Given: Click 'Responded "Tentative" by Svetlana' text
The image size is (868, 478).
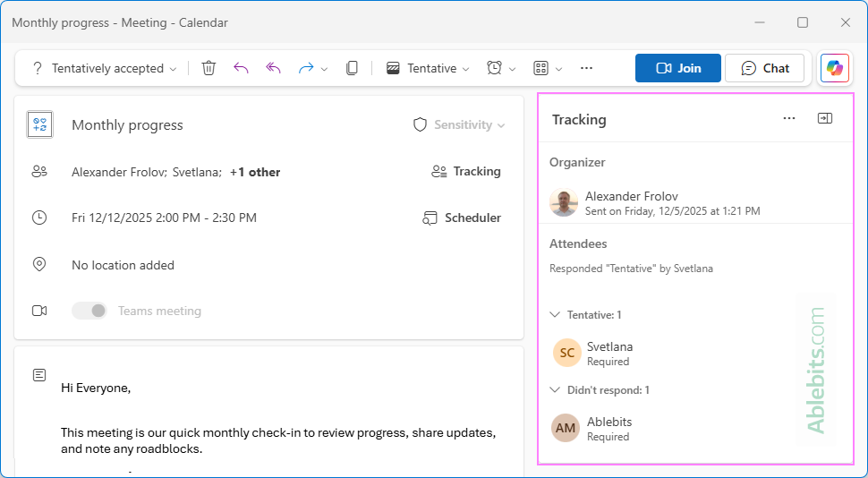Looking at the screenshot, I should [x=631, y=269].
